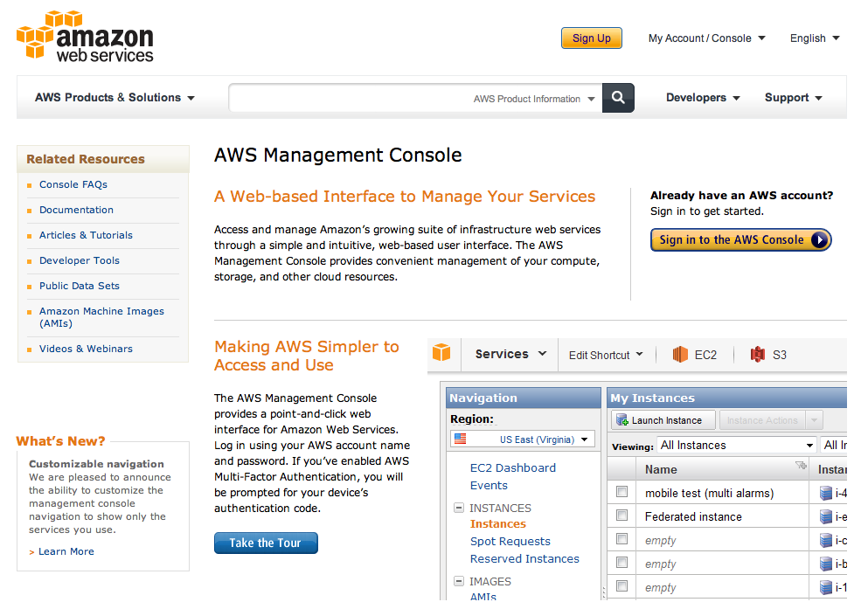Open the US East (Virginia) region selector
868x609 pixels.
[x=523, y=439]
